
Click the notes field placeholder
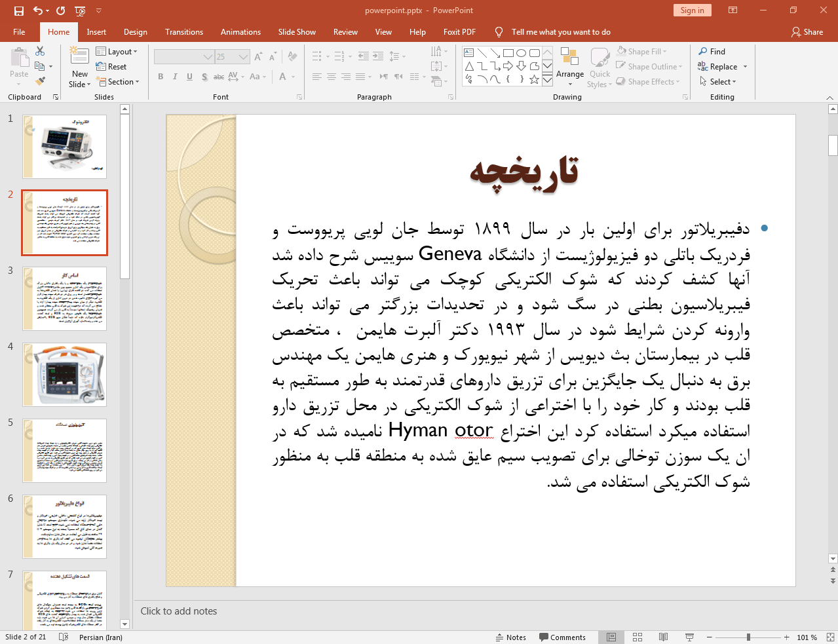coord(179,611)
